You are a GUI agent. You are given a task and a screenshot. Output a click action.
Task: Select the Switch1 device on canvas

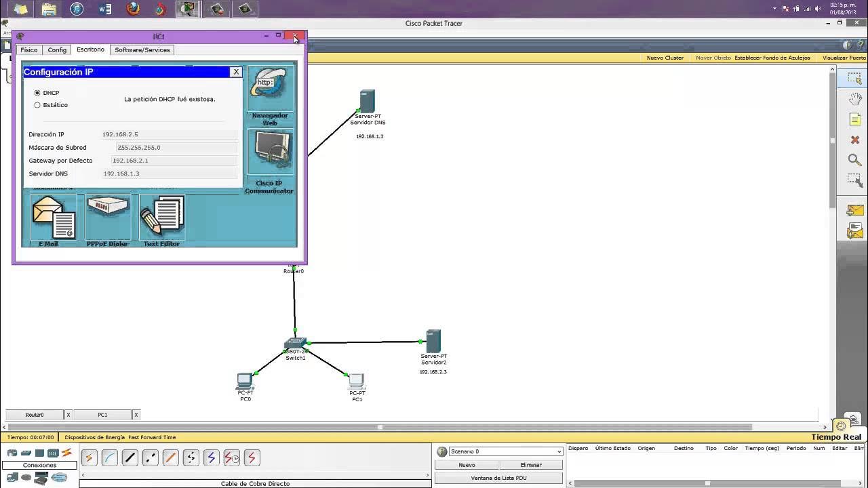pyautogui.click(x=295, y=343)
